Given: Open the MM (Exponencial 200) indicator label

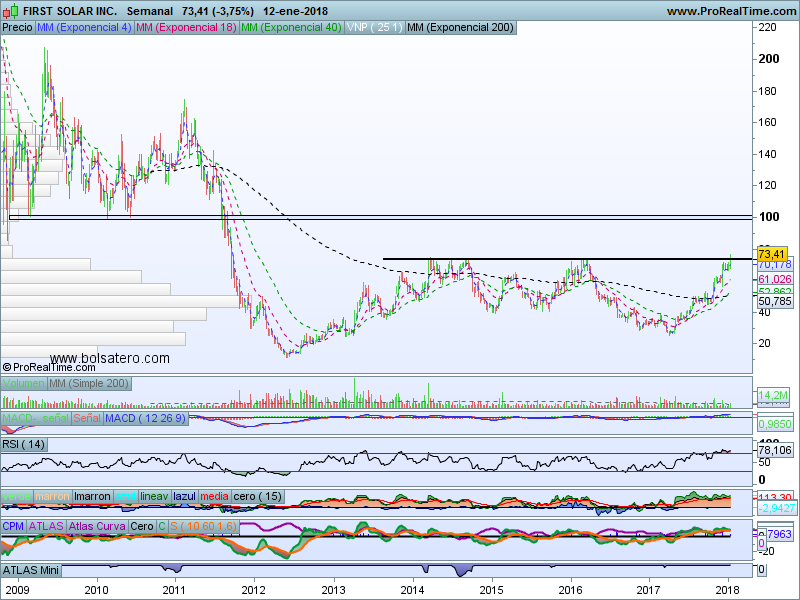Looking at the screenshot, I should [x=460, y=28].
